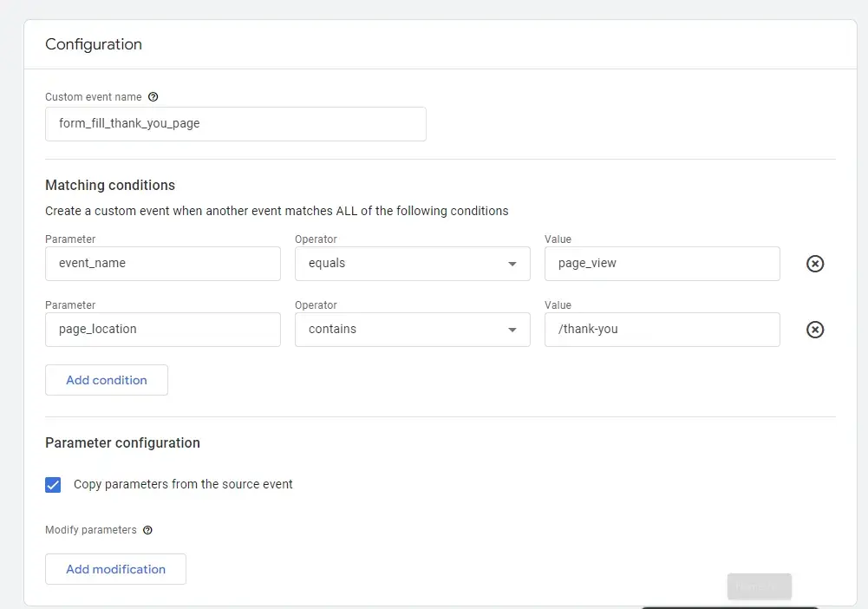
Task: Click the event_name parameter field
Action: tap(162, 264)
